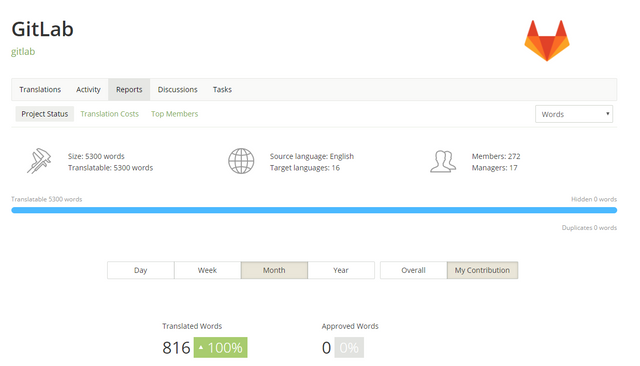This screenshot has height=366, width=640.
Task: Click 'Size: 5300 words' text
Action: [x=96, y=156]
